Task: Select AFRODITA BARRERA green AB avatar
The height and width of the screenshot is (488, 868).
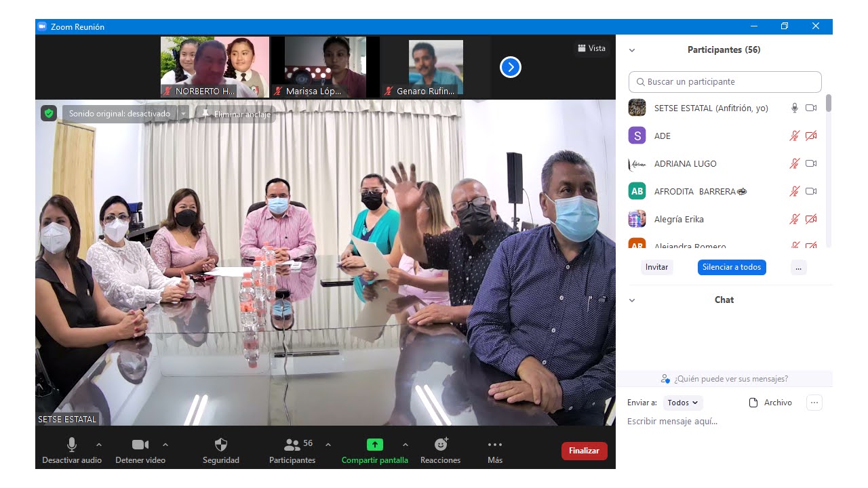Action: pos(637,191)
